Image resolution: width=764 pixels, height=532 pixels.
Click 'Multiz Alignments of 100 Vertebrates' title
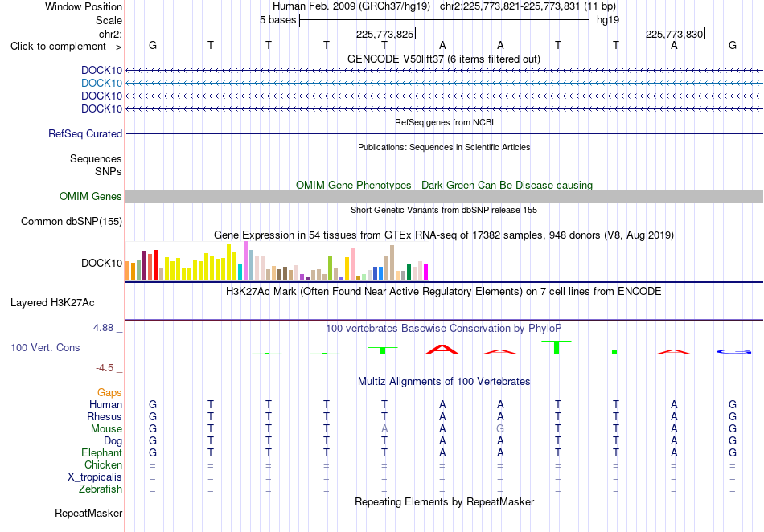pos(444,381)
